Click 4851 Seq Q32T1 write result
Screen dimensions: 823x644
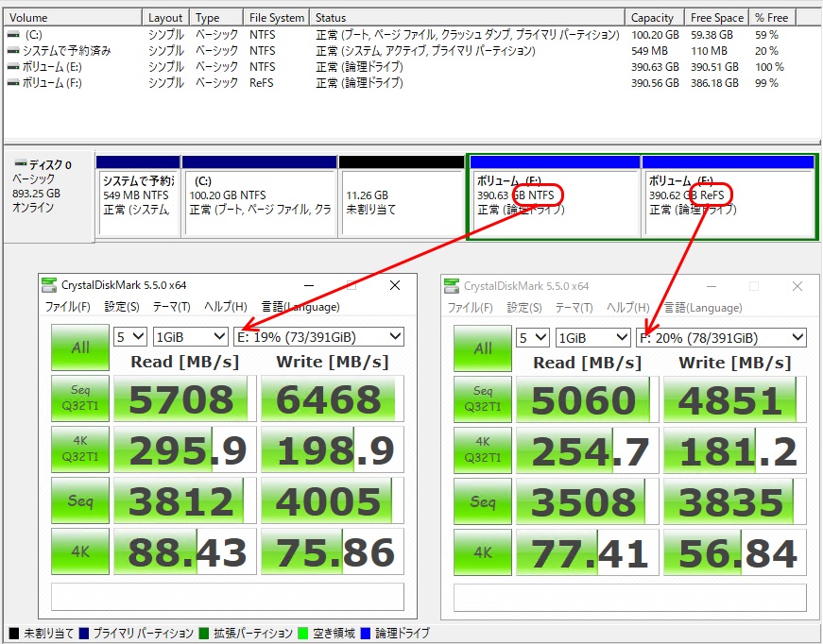tap(735, 399)
